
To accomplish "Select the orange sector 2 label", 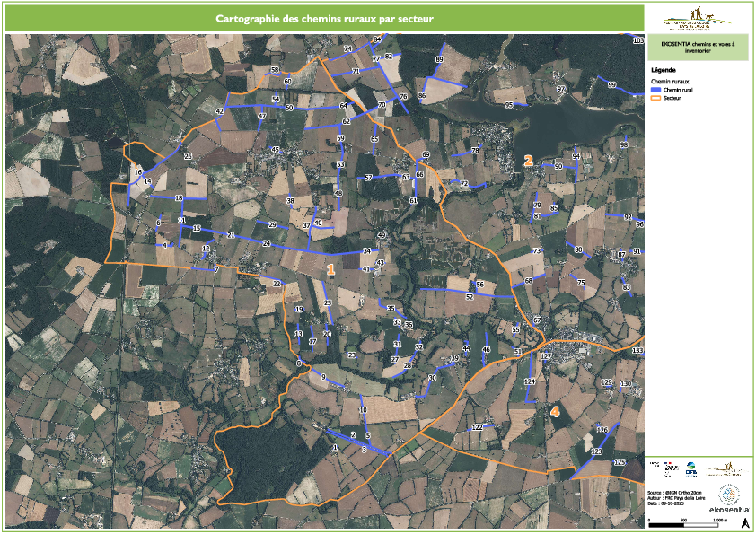I will pyautogui.click(x=529, y=161).
